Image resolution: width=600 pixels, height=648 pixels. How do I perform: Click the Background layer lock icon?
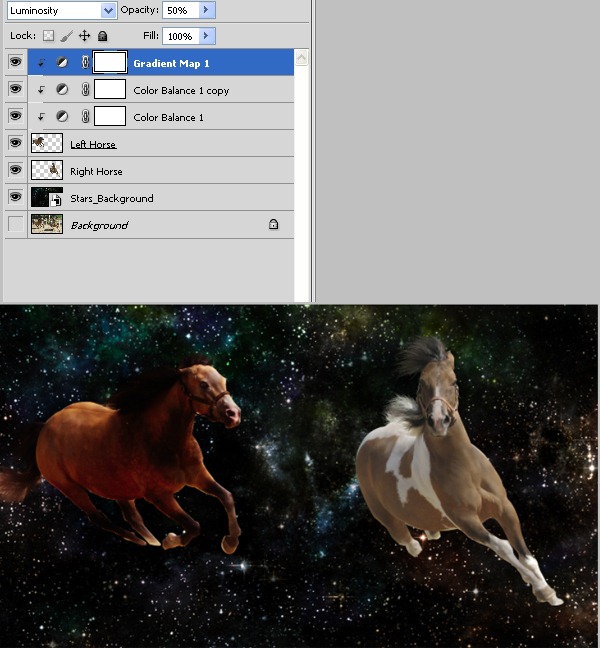pyautogui.click(x=274, y=224)
